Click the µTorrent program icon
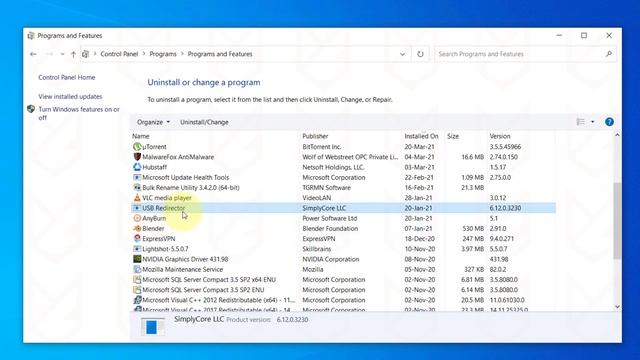The width and height of the screenshot is (640, 360). [x=137, y=147]
